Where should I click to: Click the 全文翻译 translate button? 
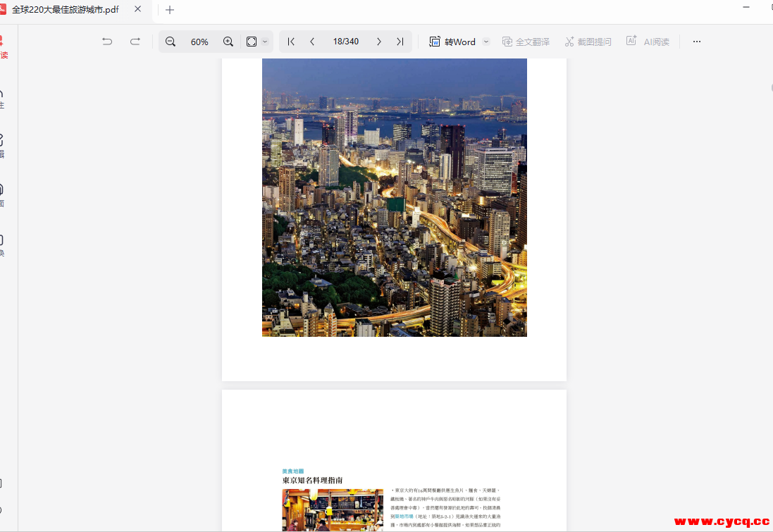tap(526, 42)
